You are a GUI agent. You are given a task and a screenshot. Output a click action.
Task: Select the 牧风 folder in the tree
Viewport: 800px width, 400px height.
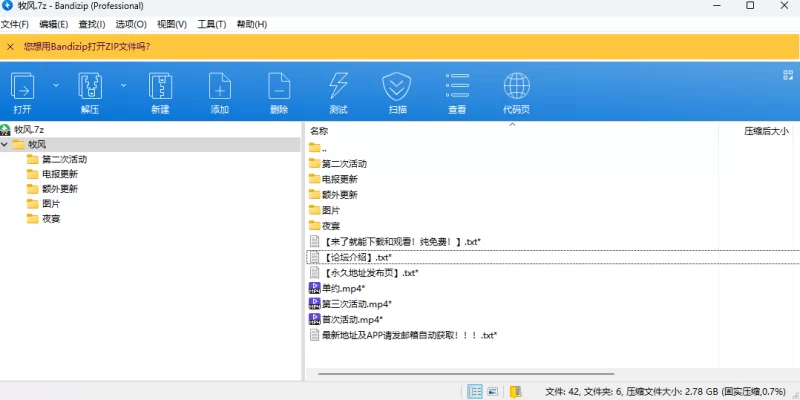37,144
